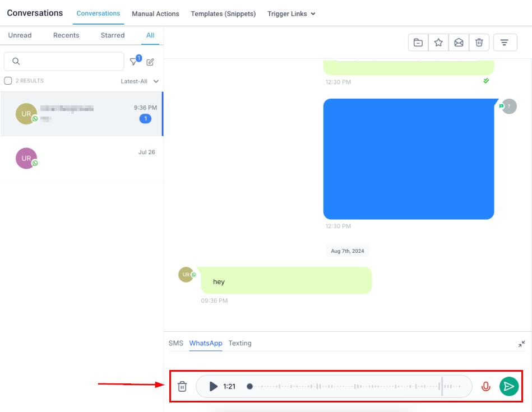Discard the recorded voice note
This screenshot has height=412, width=532.
click(182, 386)
